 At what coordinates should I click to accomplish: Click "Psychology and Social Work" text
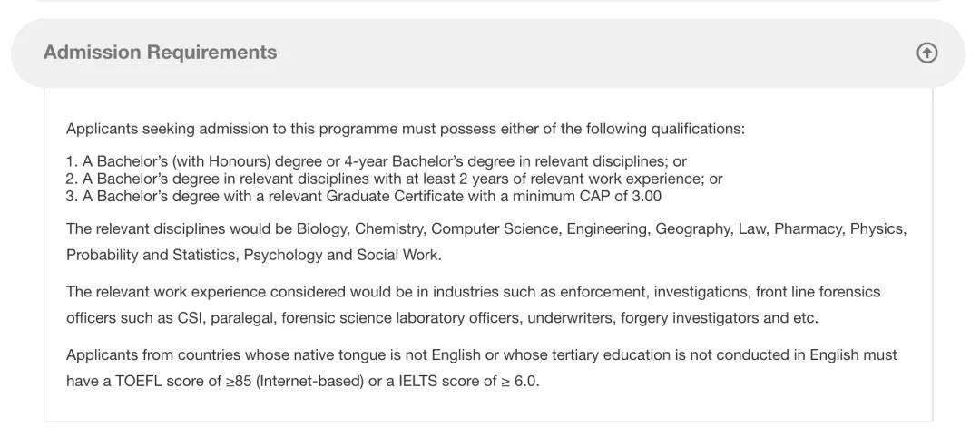[342, 255]
